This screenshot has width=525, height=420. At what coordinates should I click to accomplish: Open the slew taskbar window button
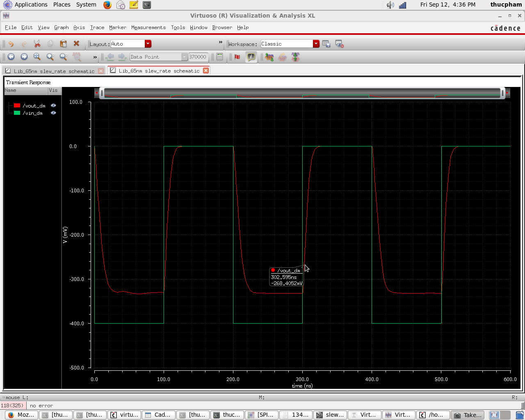coord(330,415)
